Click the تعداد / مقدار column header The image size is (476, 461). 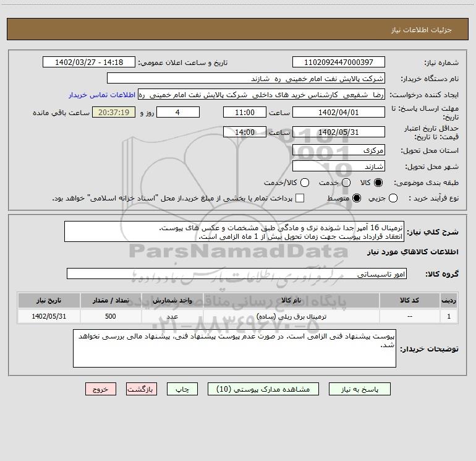point(111,300)
